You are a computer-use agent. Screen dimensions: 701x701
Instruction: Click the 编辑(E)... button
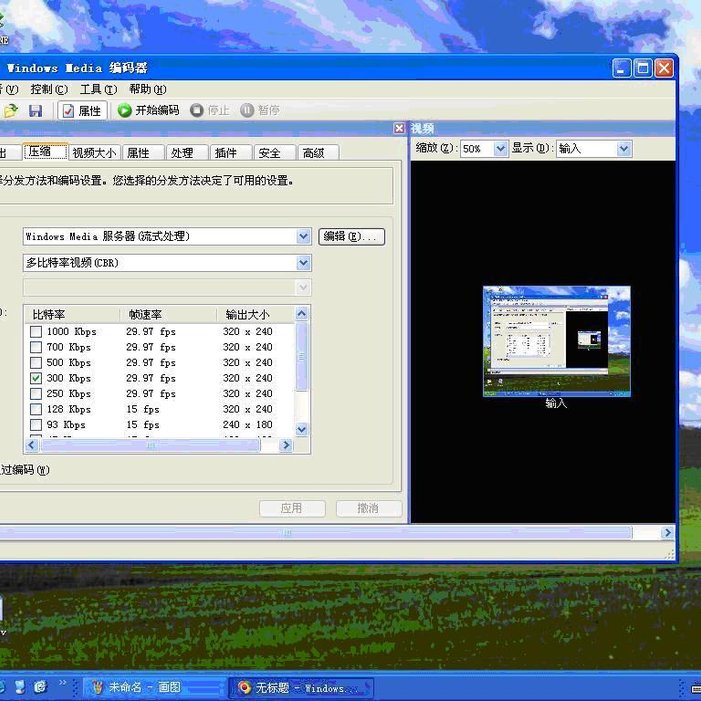[351, 236]
